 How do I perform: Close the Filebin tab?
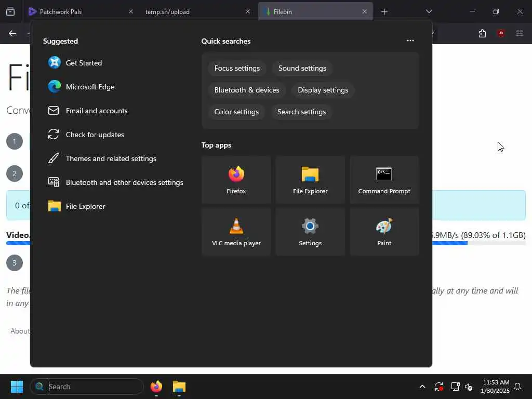tap(364, 11)
